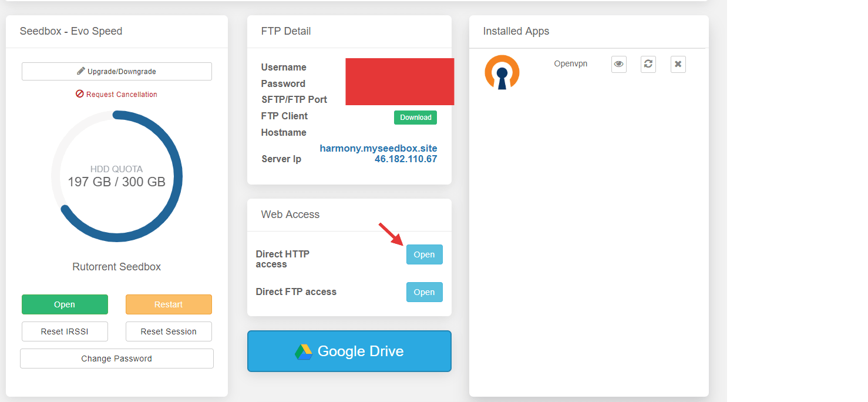Click the OpenVPN logo icon

click(502, 72)
